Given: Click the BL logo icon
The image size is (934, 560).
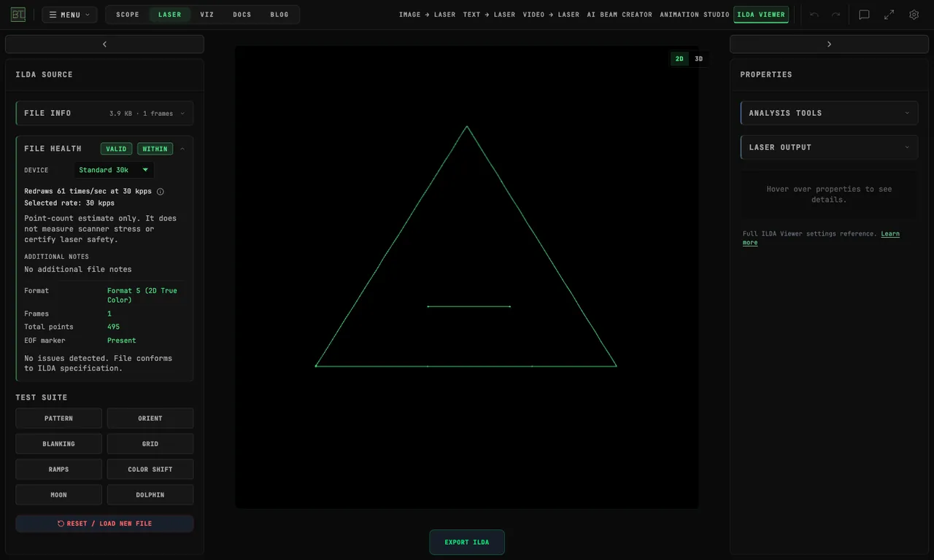Looking at the screenshot, I should coord(18,15).
